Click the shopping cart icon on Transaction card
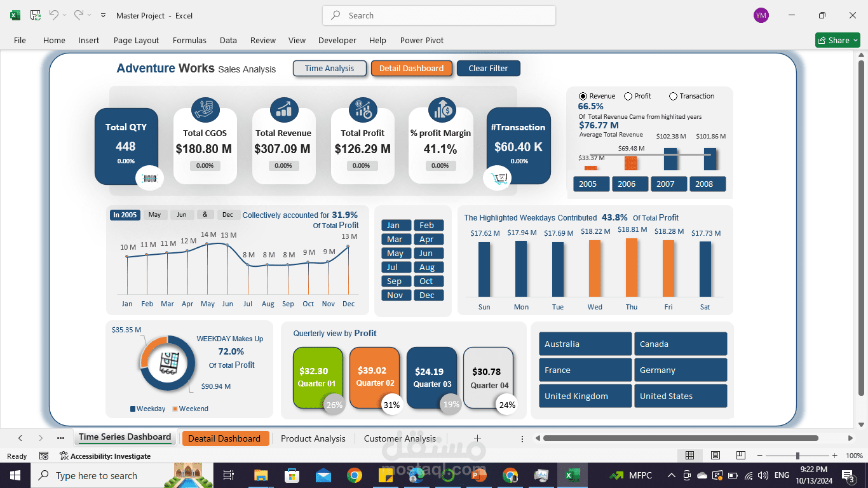This screenshot has height=488, width=868. [x=497, y=178]
